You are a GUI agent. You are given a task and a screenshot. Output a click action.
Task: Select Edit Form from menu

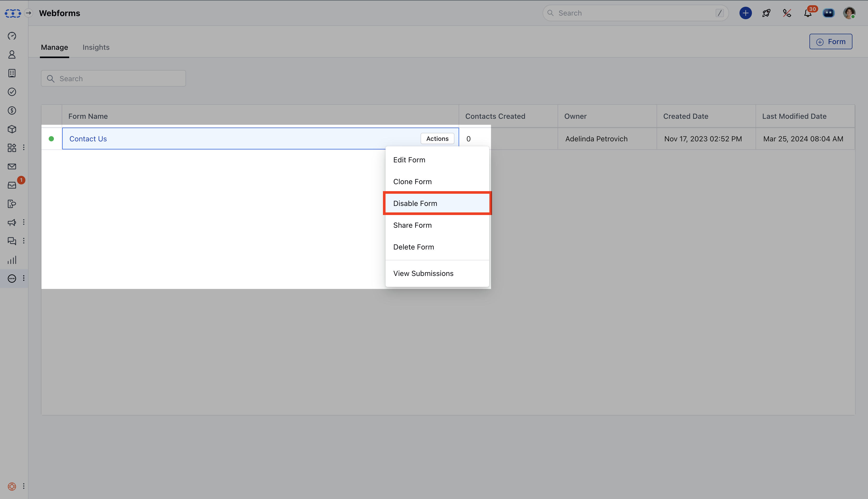(437, 160)
